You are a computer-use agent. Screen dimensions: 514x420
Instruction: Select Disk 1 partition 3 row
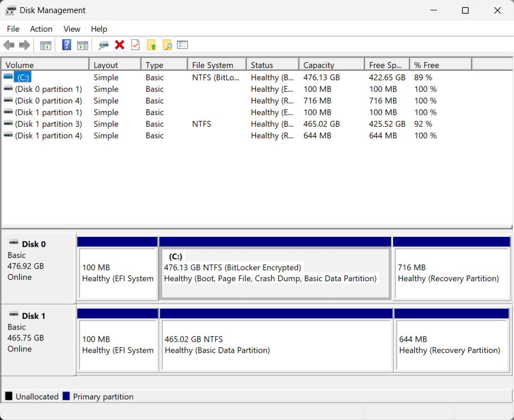pyautogui.click(x=48, y=124)
